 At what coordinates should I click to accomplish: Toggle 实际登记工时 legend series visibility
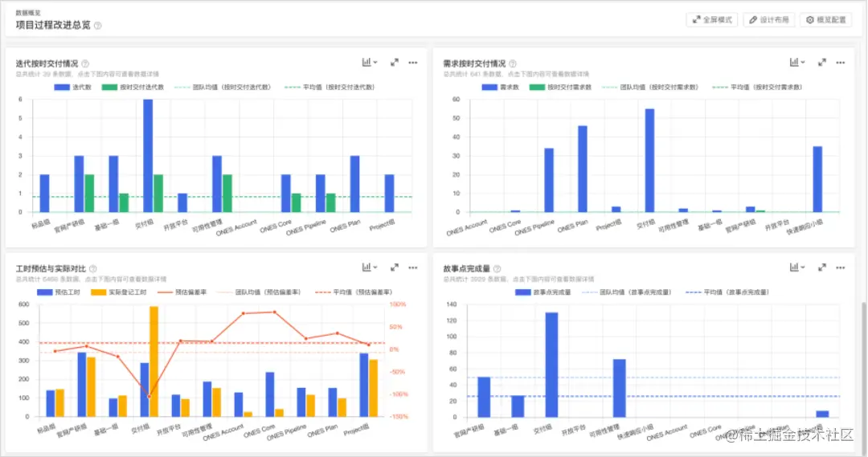(118, 292)
